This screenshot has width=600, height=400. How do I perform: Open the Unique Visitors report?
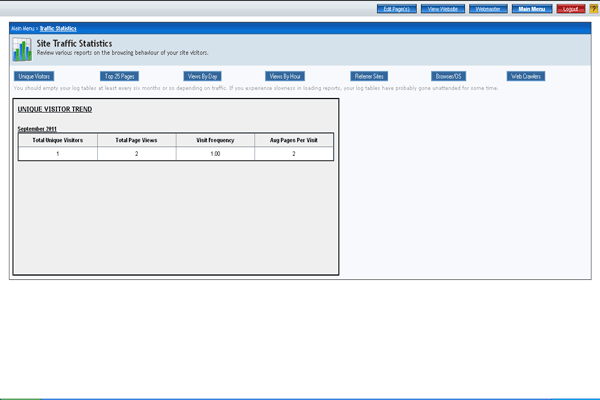click(x=34, y=76)
